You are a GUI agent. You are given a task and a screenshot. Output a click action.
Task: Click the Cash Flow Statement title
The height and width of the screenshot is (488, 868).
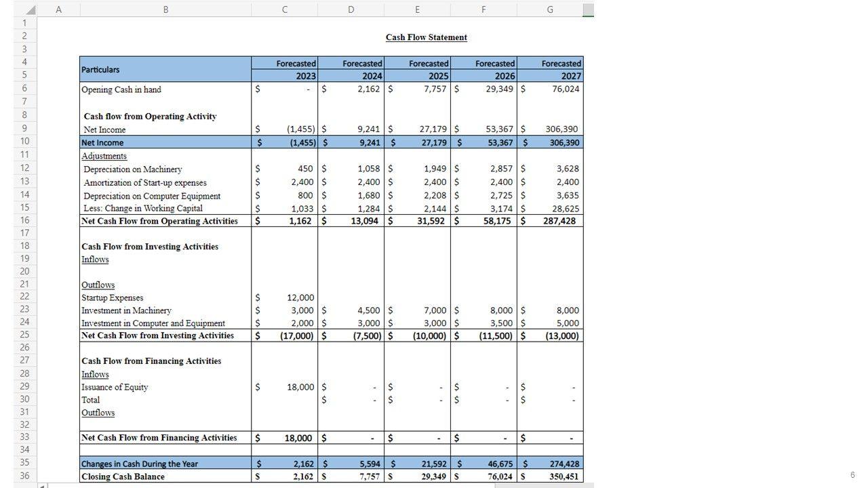pyautogui.click(x=426, y=37)
